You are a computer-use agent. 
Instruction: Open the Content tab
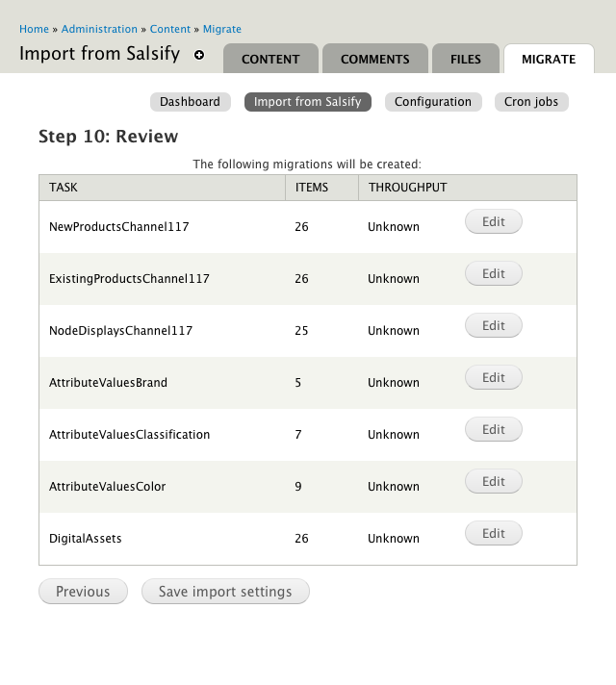(270, 59)
